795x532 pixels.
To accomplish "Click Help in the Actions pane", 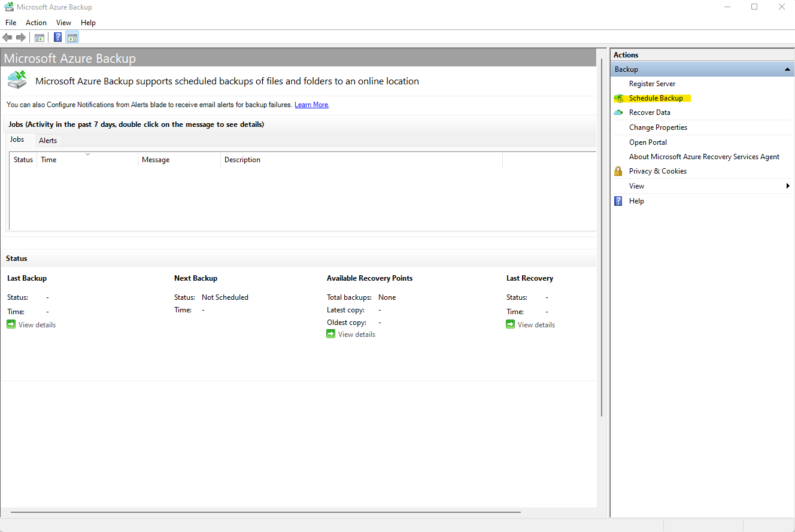I will click(636, 201).
